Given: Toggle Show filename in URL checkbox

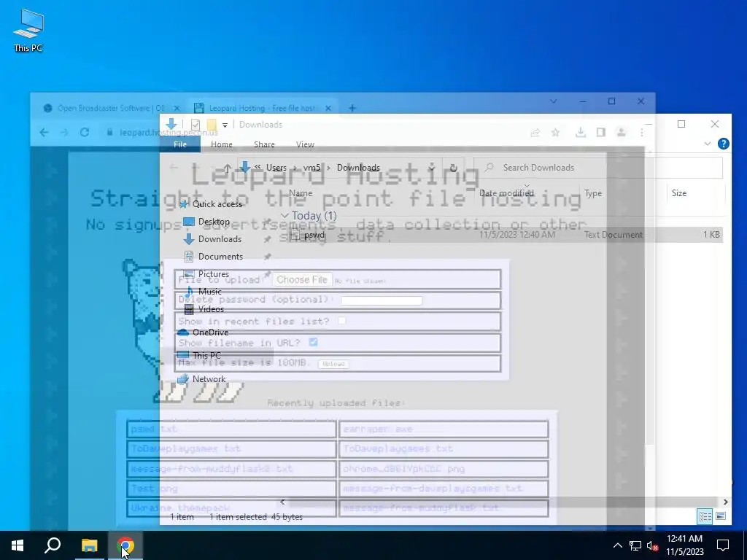Looking at the screenshot, I should click(x=313, y=343).
